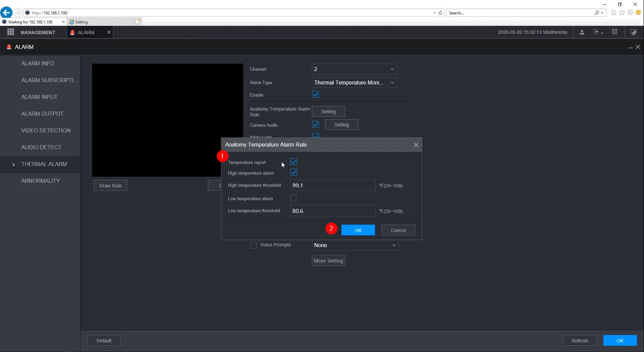The width and height of the screenshot is (644, 352).
Task: Open the Camera Audio Setting button
Action: click(x=341, y=125)
